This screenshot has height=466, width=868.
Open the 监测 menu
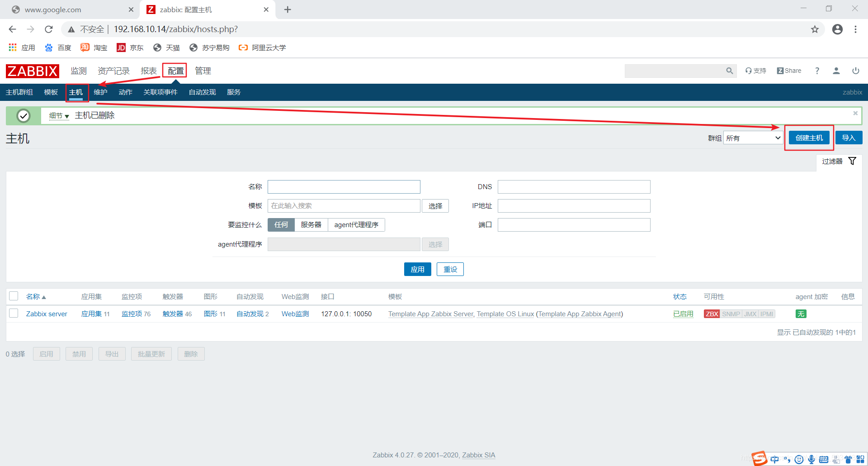coord(79,71)
